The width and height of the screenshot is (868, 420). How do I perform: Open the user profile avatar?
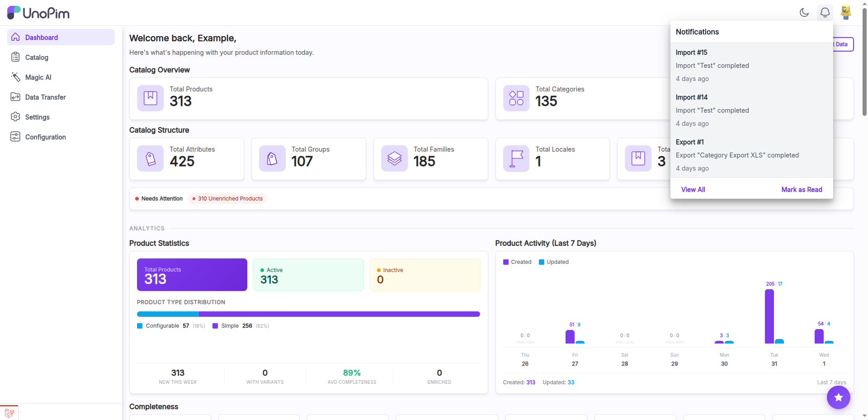click(845, 12)
